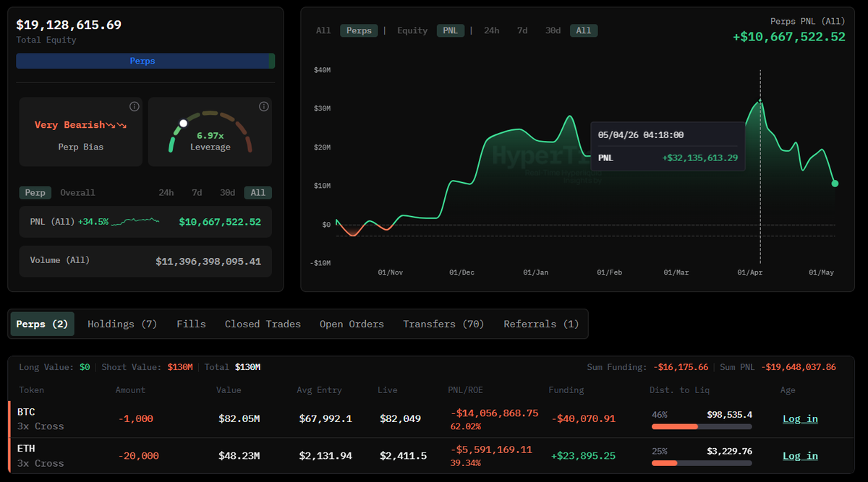Click the blue Perps equity bar
Viewport: 868px width, 482px height.
click(142, 61)
